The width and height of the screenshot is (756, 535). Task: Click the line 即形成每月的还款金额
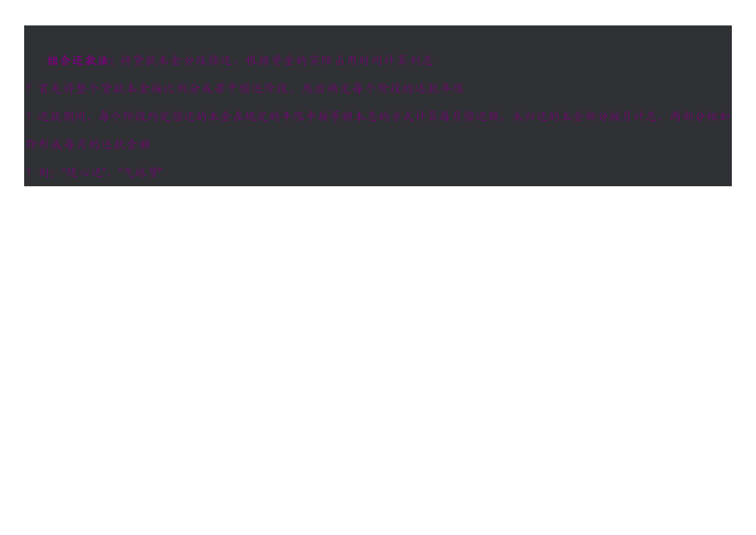(88, 145)
